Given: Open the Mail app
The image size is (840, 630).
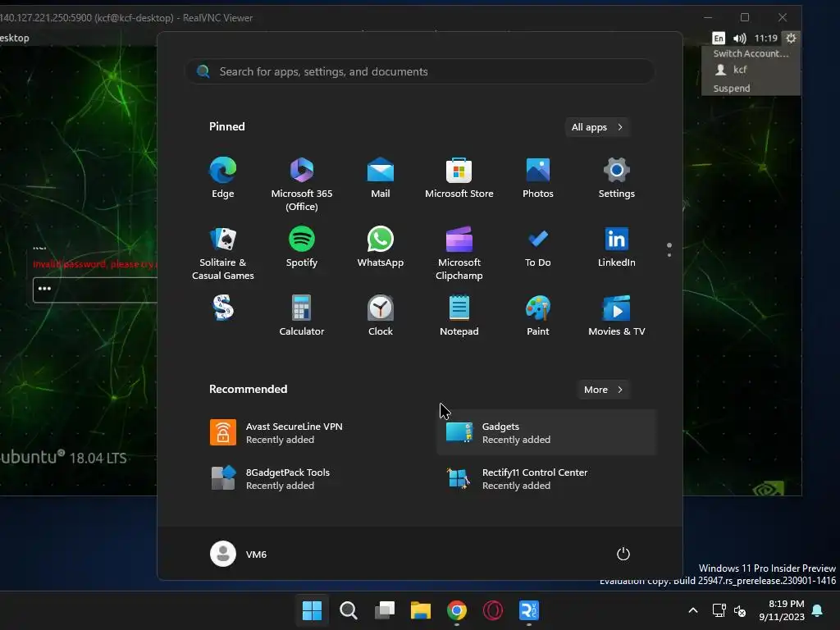Looking at the screenshot, I should (381, 178).
